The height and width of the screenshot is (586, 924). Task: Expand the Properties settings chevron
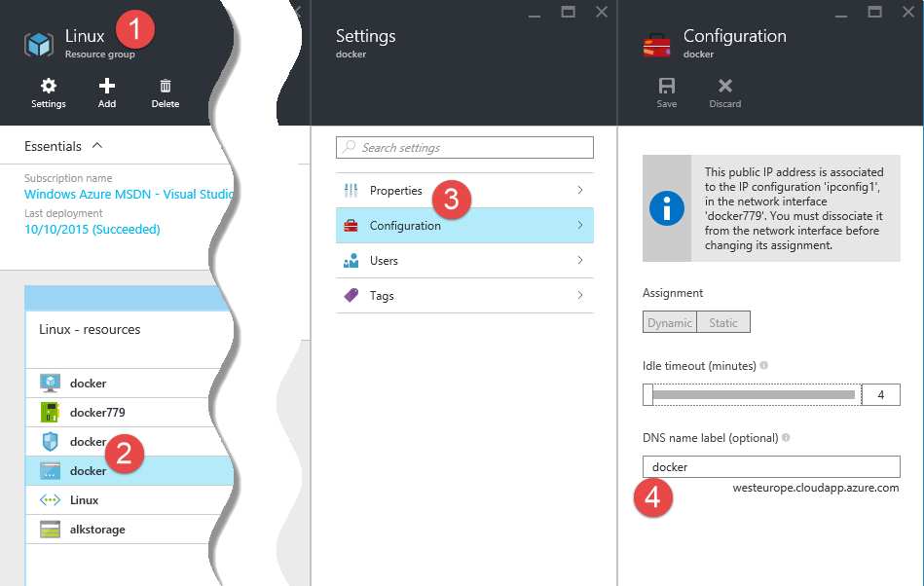pos(580,191)
